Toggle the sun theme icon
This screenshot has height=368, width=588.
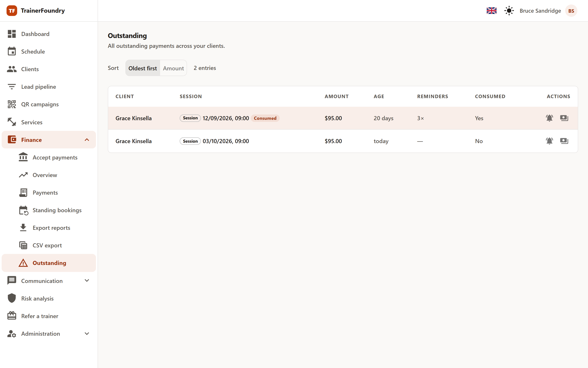point(509,11)
